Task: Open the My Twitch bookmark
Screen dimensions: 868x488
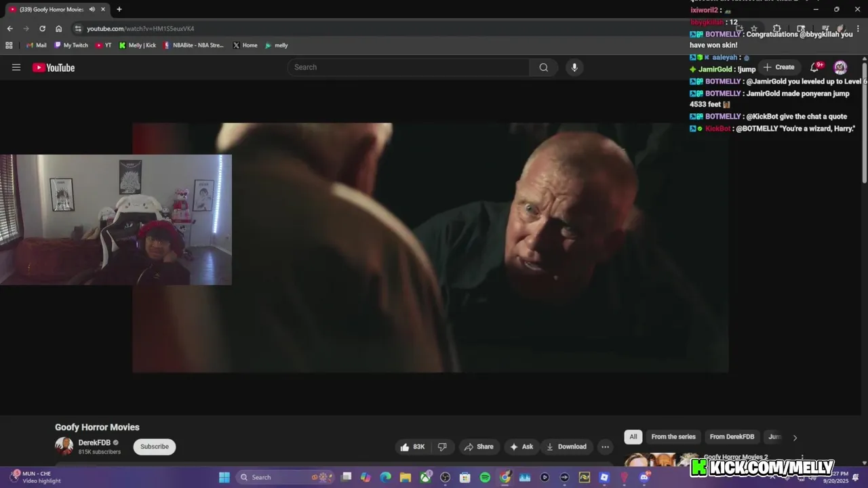Action: 71,45
